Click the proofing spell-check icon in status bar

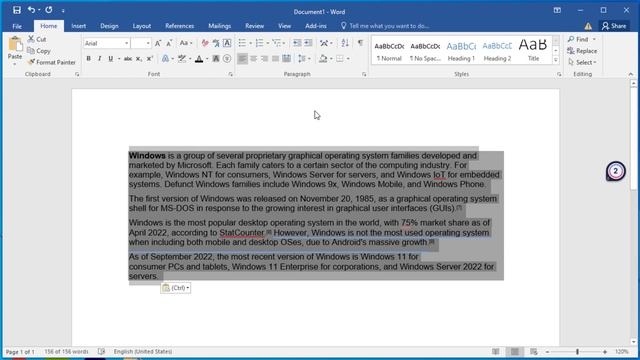(x=101, y=351)
